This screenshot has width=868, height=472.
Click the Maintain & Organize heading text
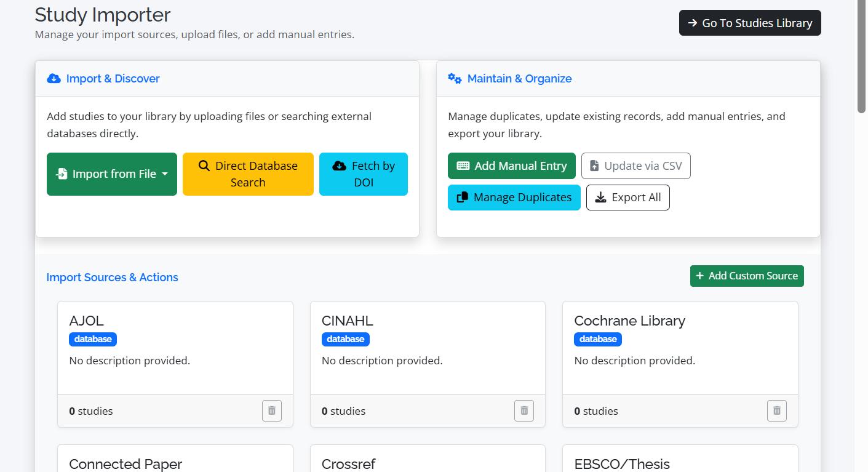(520, 79)
